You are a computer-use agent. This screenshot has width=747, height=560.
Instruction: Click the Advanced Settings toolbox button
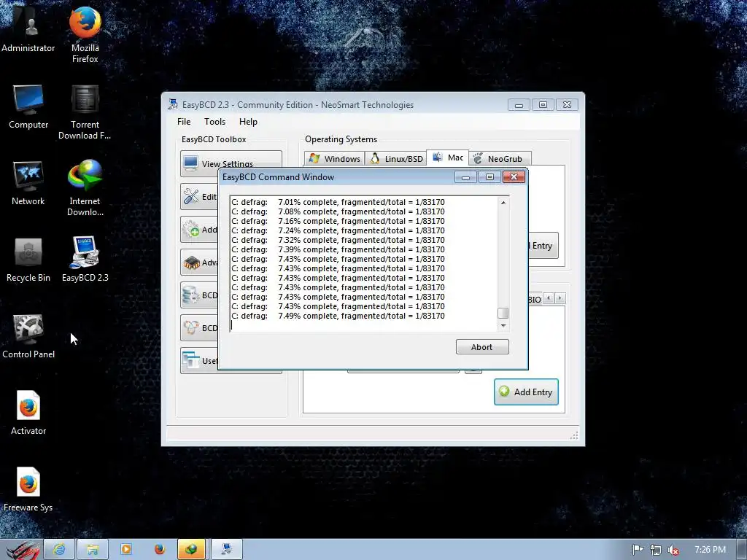tap(199, 262)
